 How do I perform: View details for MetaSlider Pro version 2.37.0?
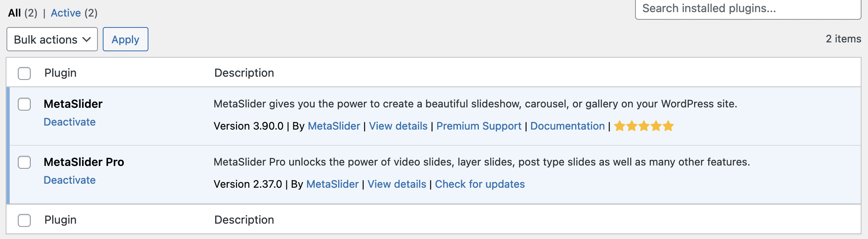397,184
